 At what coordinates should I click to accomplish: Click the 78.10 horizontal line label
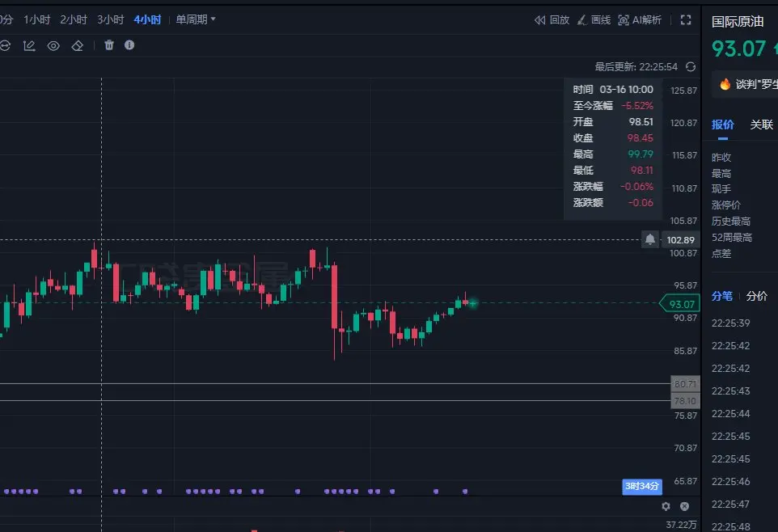[685, 400]
